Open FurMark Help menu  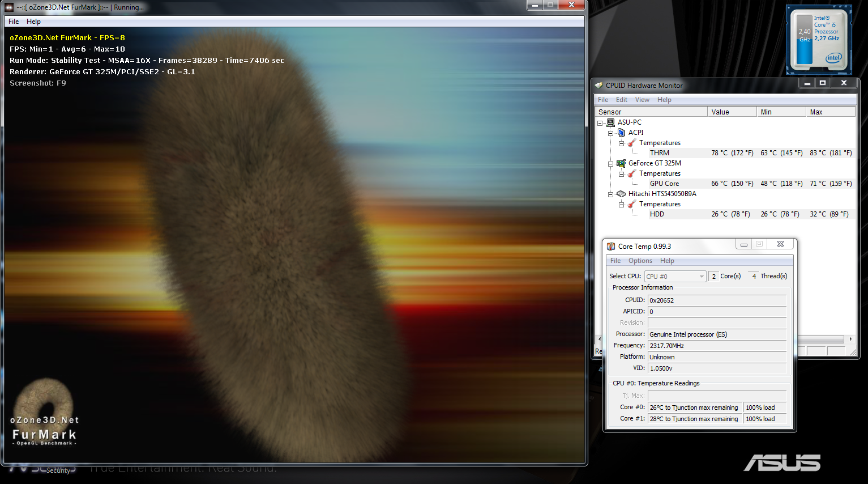tap(33, 22)
